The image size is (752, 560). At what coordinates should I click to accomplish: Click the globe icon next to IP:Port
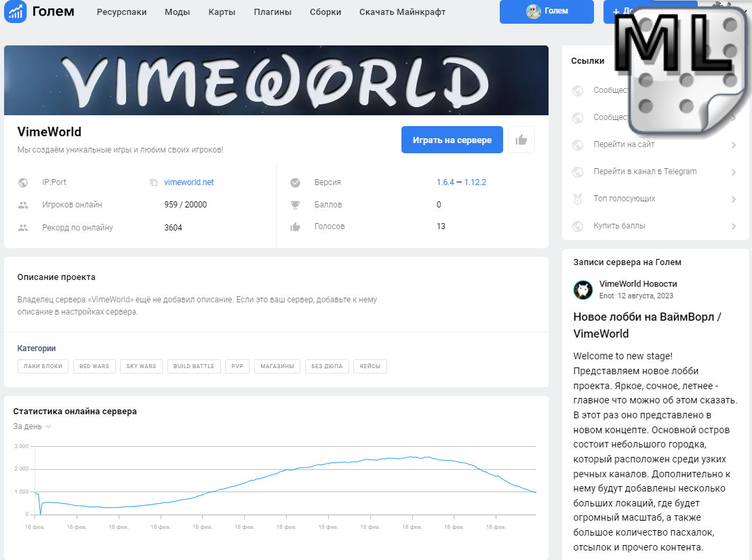click(x=22, y=182)
